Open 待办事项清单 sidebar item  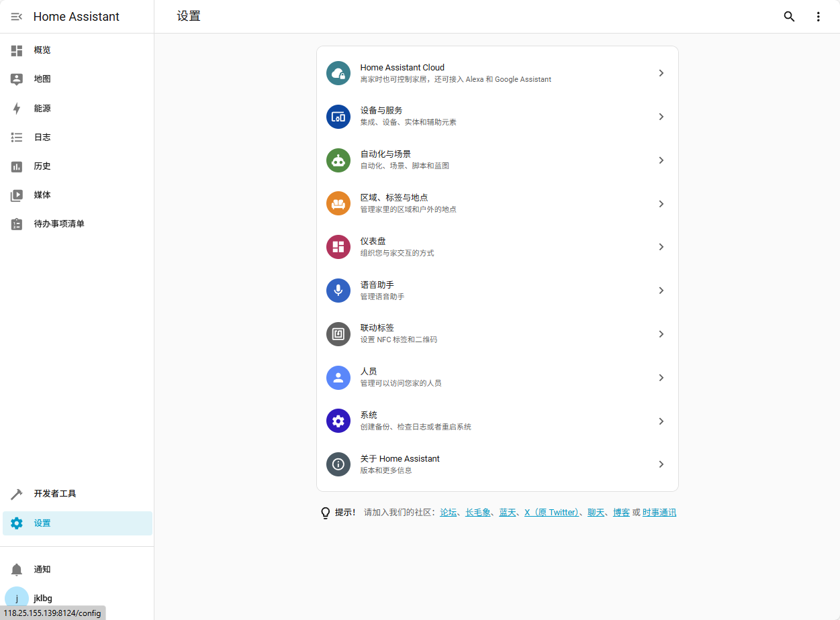tap(77, 224)
